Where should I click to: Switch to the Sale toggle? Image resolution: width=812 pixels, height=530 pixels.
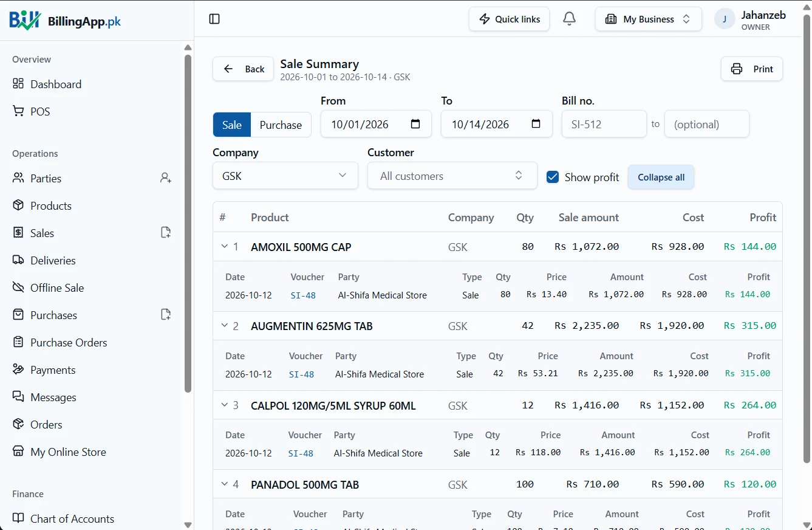tap(232, 125)
